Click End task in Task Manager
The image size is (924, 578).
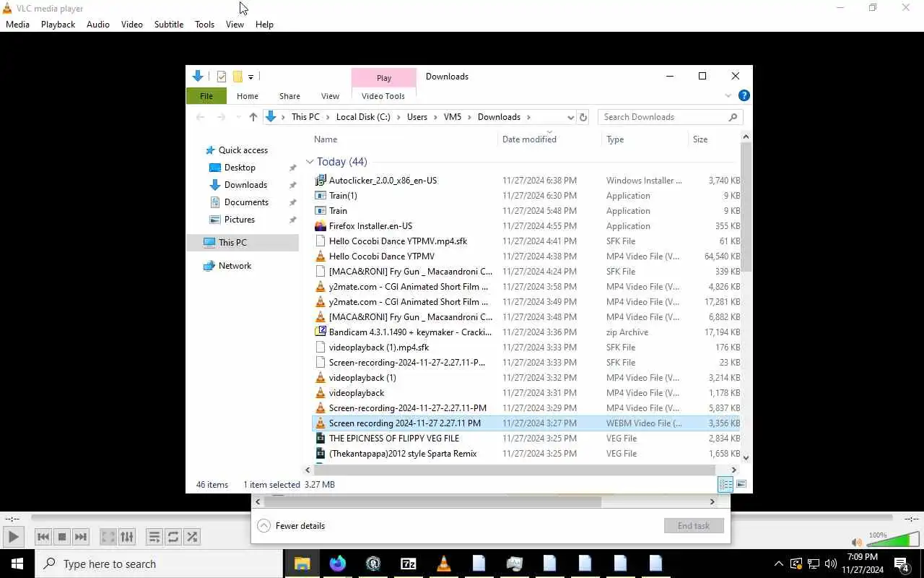click(694, 526)
